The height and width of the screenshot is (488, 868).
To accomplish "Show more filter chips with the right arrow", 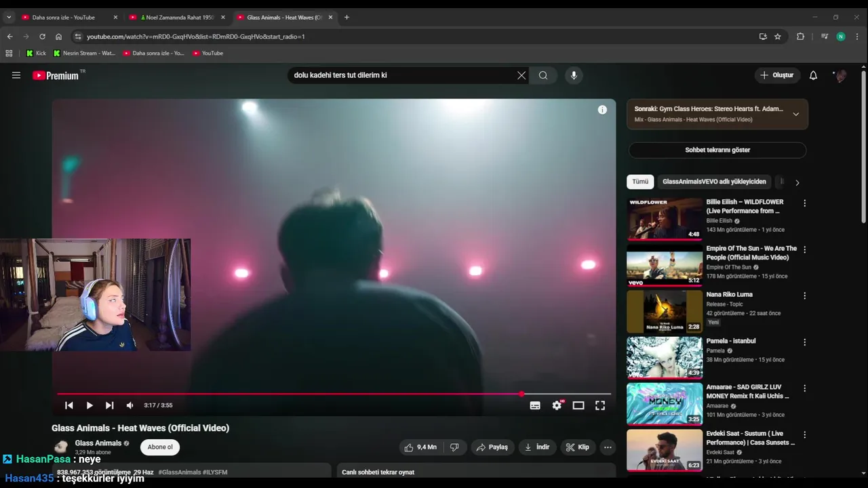I will [x=797, y=182].
